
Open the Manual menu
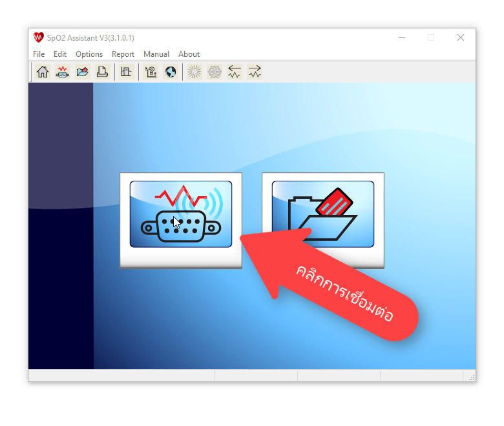click(156, 54)
